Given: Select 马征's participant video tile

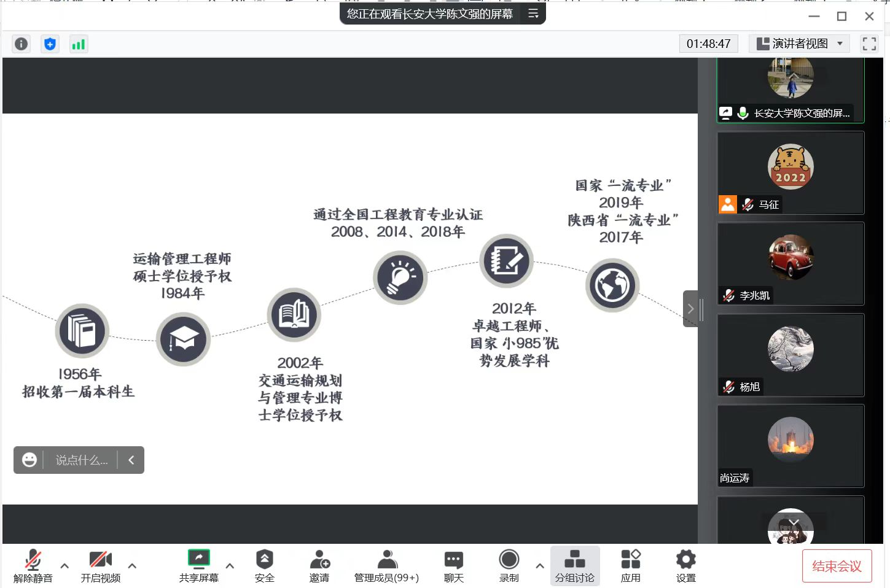Looking at the screenshot, I should click(x=790, y=173).
